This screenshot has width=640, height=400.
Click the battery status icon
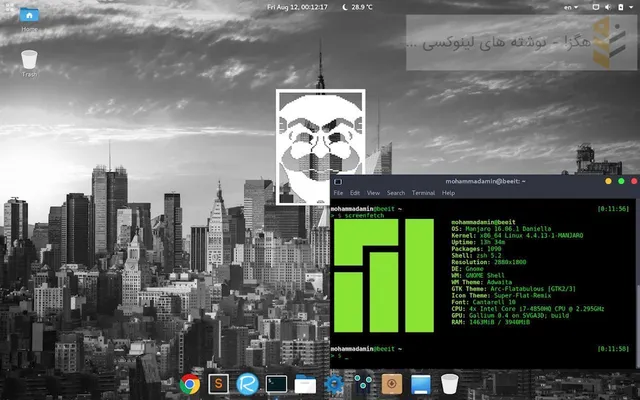click(x=621, y=7)
